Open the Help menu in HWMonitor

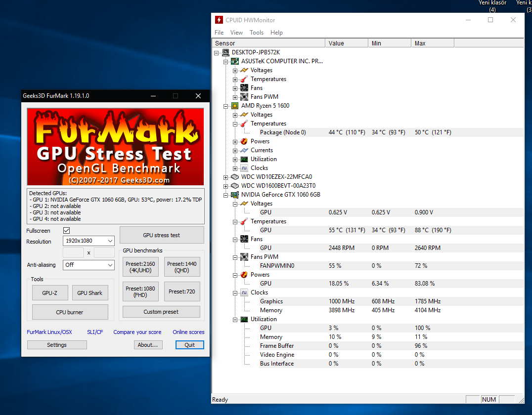coord(276,33)
